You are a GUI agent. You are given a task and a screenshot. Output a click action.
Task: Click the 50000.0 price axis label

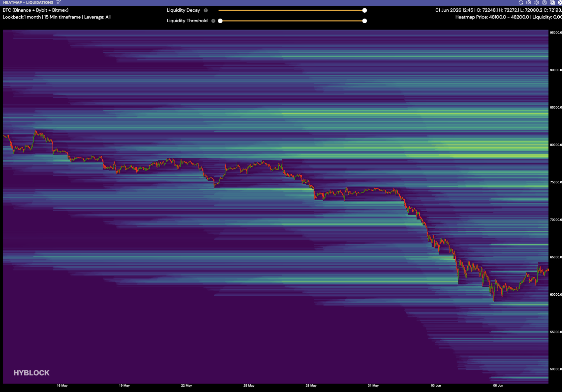(x=556, y=369)
